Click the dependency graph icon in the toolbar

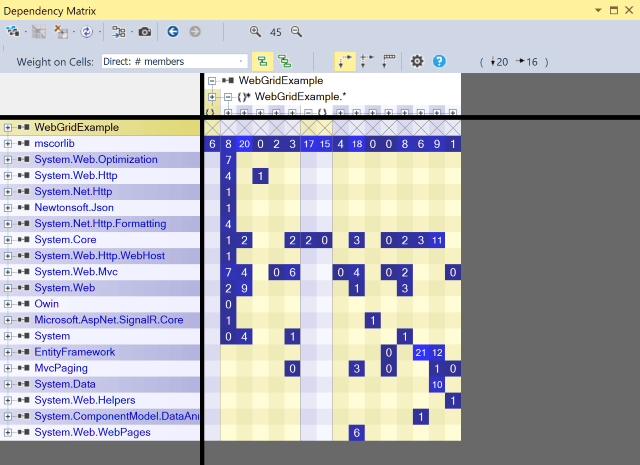[13, 31]
